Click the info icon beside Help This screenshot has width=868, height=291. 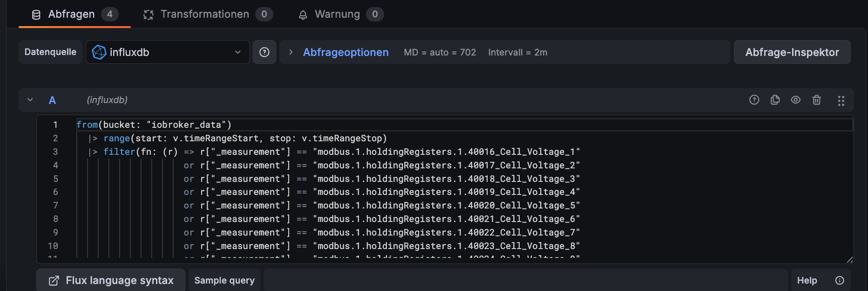840,280
